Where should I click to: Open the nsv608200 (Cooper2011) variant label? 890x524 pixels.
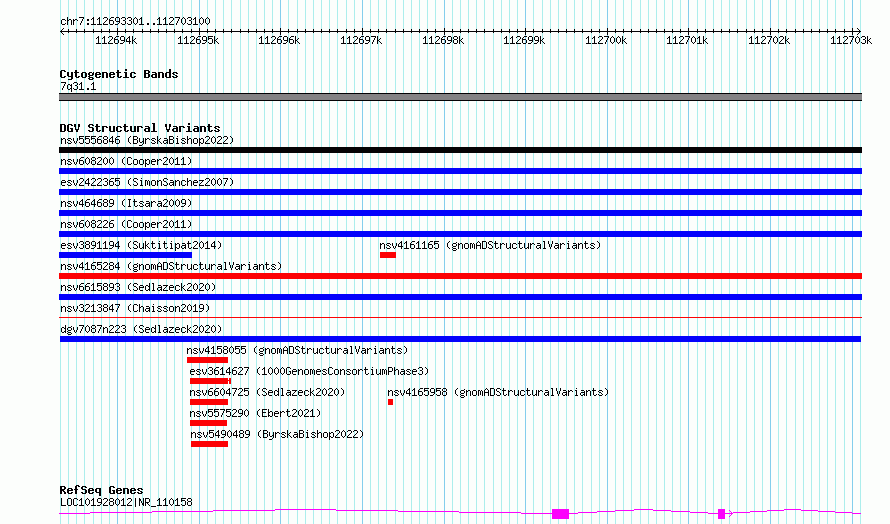point(126,161)
